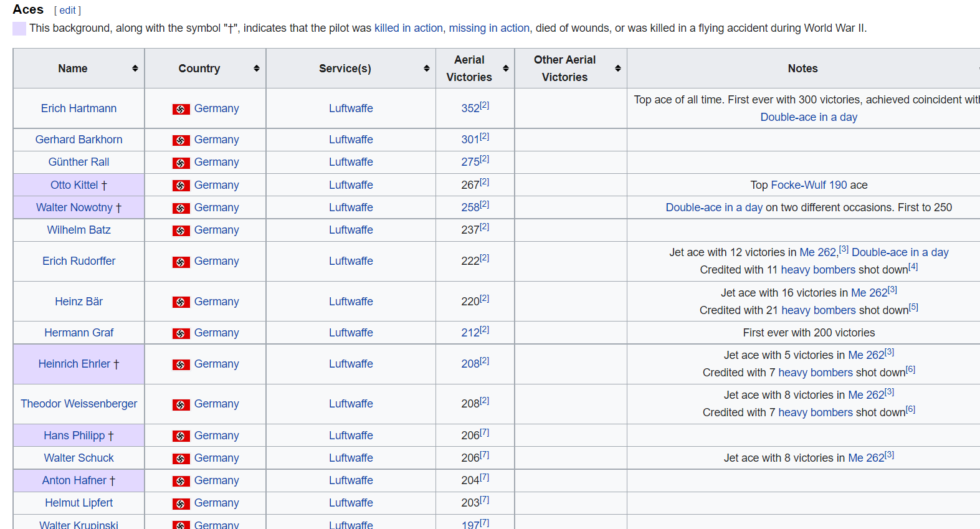Open the Focke-Wulf 190 link

[x=809, y=185]
